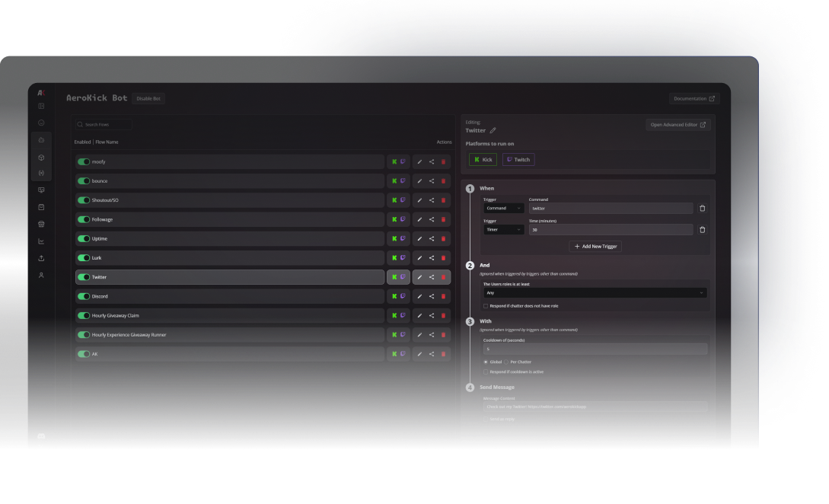Click the Search Flows input field
The image size is (829, 504).
(x=103, y=124)
